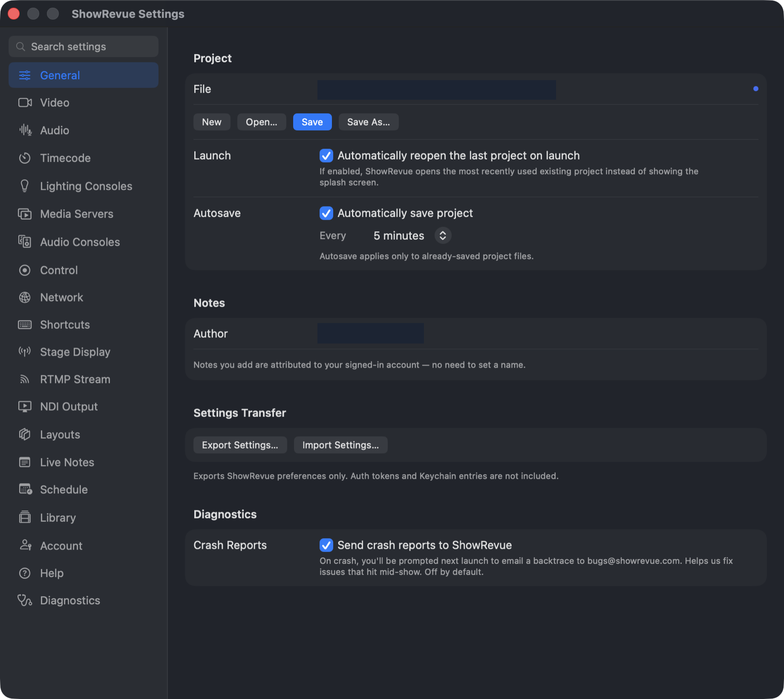
Task: Select Library in the sidebar
Action: (x=83, y=517)
